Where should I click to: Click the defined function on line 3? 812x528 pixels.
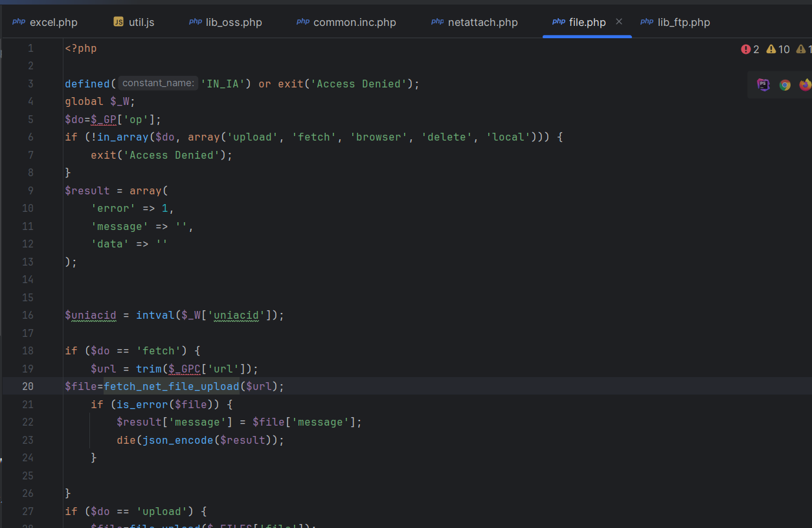87,84
